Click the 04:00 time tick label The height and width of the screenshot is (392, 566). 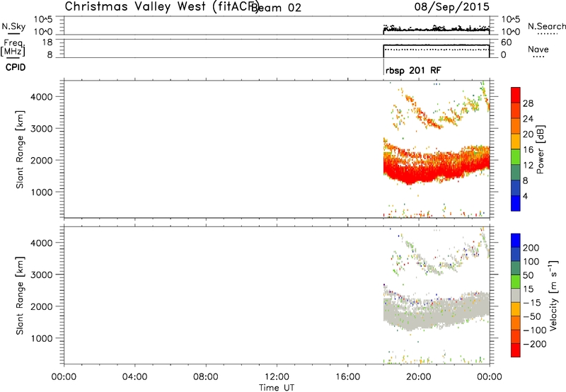(x=134, y=377)
